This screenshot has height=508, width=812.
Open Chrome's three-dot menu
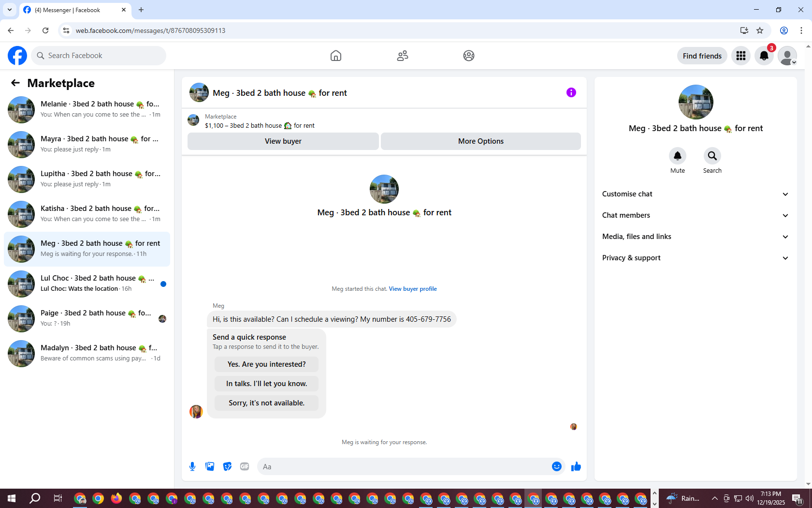coord(801,30)
